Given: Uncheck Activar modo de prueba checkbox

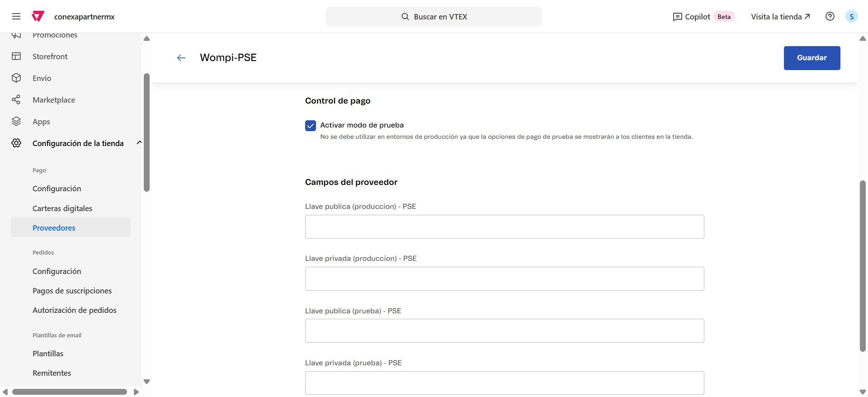Looking at the screenshot, I should [x=311, y=126].
